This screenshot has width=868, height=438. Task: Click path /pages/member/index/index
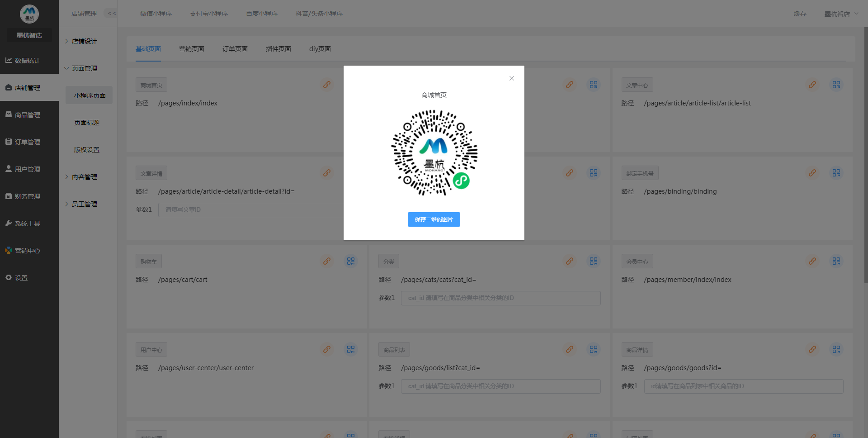pos(688,280)
